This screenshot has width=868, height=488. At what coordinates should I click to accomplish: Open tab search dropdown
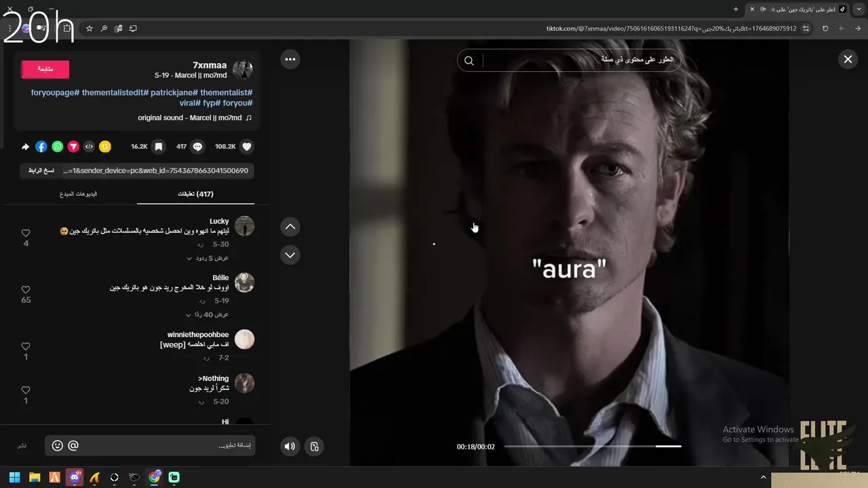tap(859, 9)
